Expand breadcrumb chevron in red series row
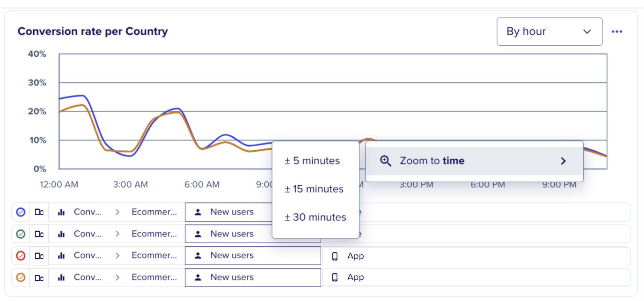Image resolution: width=644 pixels, height=301 pixels. (117, 256)
